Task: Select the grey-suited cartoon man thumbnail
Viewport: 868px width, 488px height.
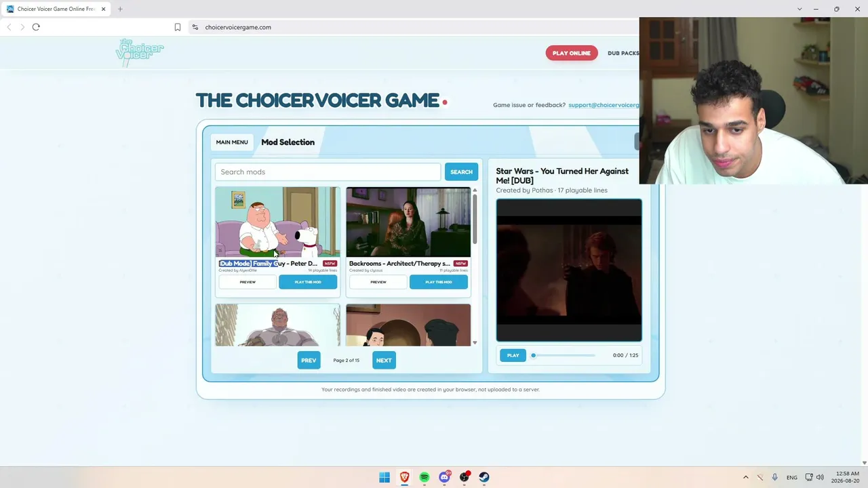Action: tap(278, 325)
